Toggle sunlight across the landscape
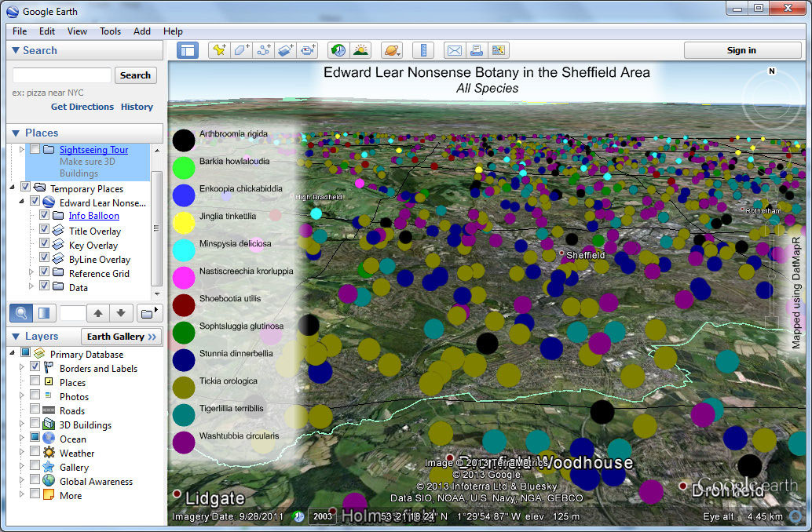 (x=360, y=49)
